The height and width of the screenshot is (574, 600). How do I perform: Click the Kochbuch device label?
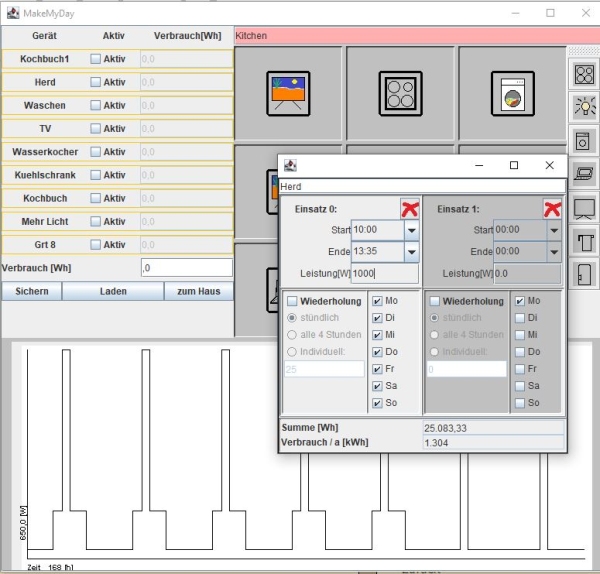point(45,198)
